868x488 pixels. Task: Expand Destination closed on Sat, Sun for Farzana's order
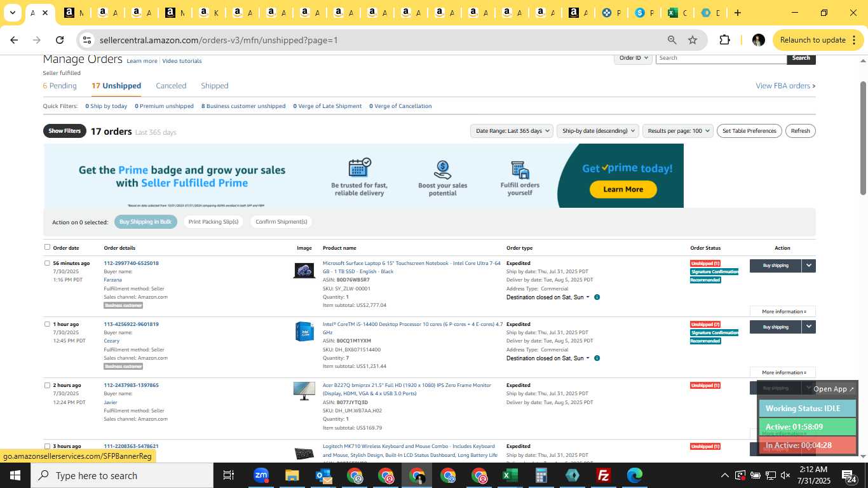[548, 297]
